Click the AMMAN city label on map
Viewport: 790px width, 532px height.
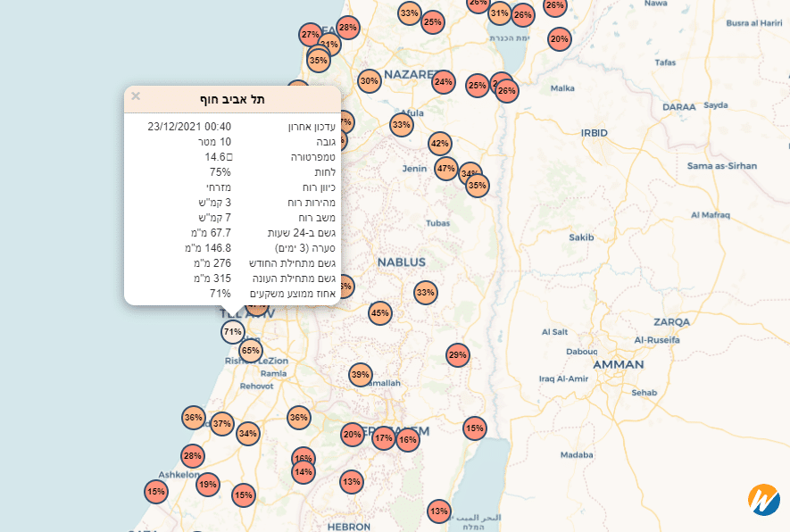[x=619, y=365]
